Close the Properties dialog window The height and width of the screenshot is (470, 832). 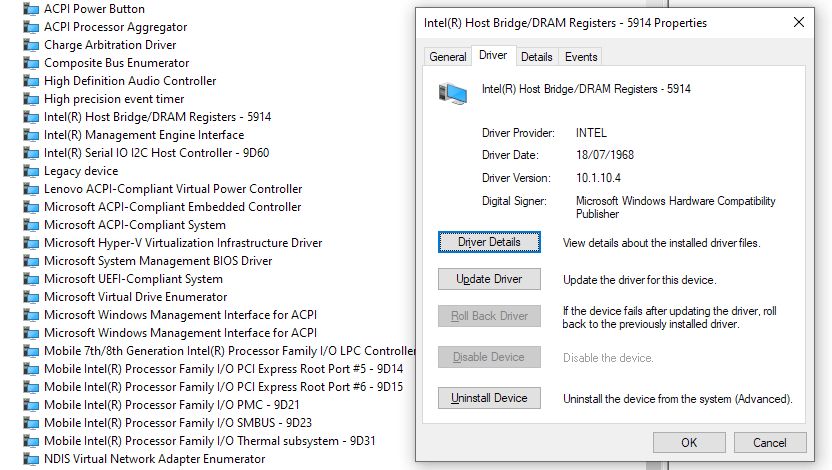click(x=798, y=22)
